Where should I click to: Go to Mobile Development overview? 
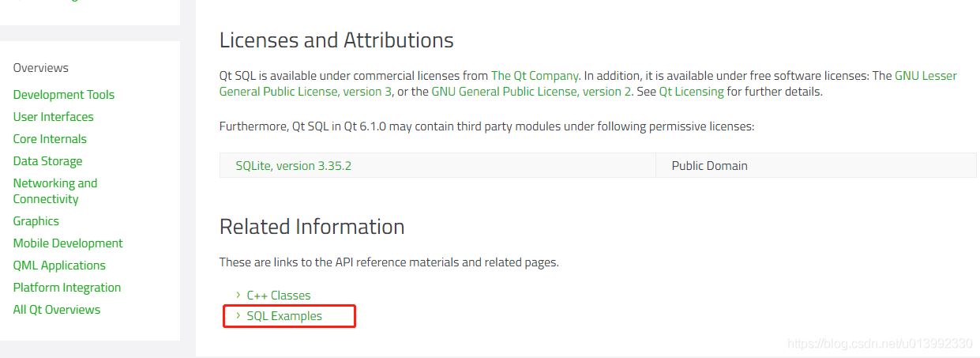(68, 243)
